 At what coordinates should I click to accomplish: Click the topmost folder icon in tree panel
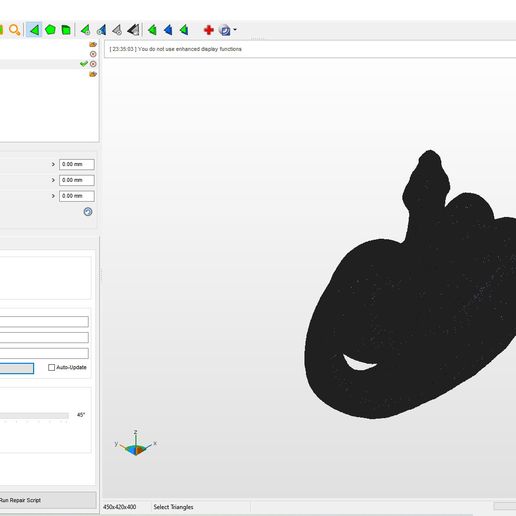pos(93,45)
